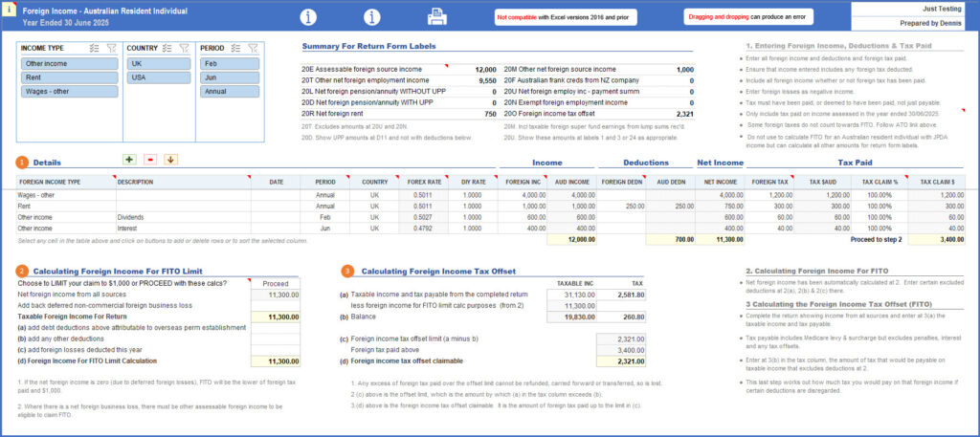Click the second white info circle icon
Screen dimensions: 980x437
click(372, 17)
